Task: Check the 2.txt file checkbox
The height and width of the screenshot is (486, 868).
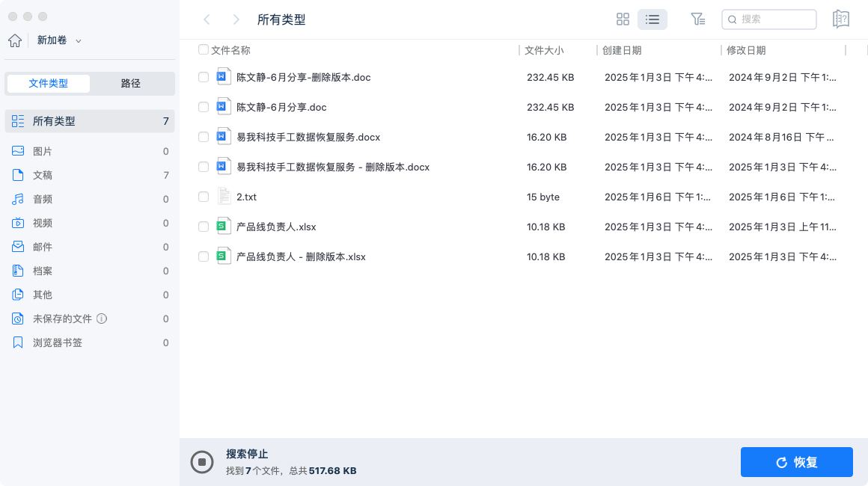Action: point(204,197)
